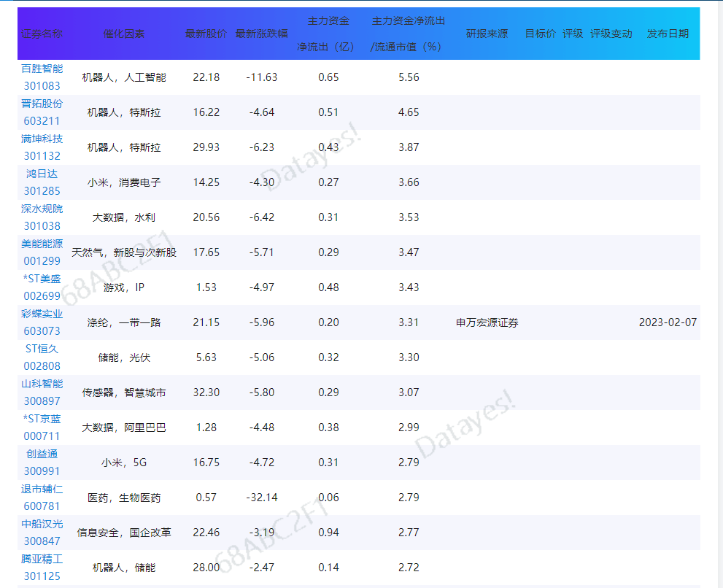Select the -11.63 change value

262,77
